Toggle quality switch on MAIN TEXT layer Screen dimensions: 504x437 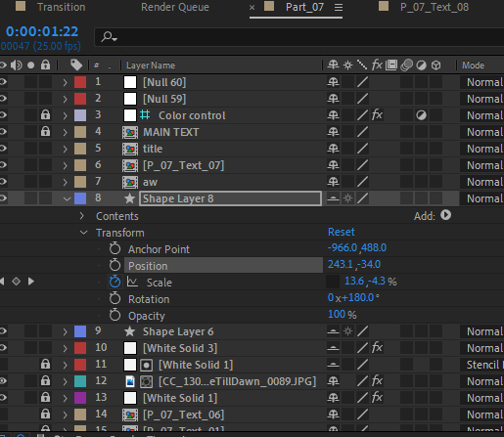pos(362,132)
